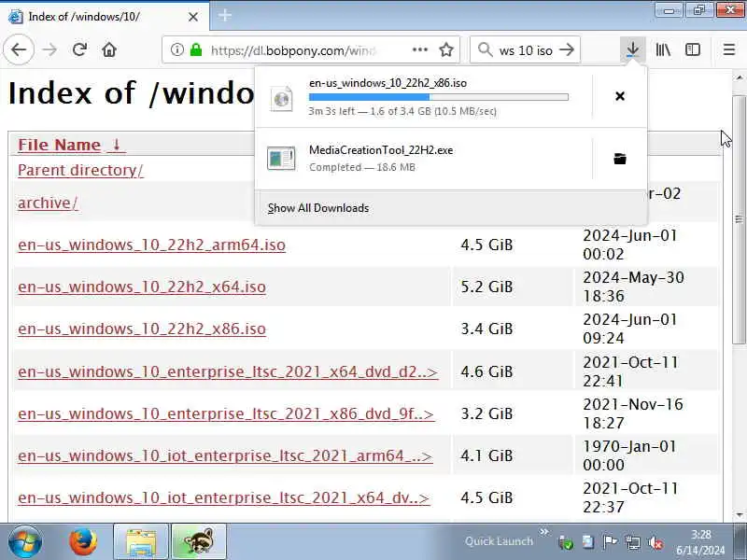Open the Firefox home page

click(x=109, y=49)
